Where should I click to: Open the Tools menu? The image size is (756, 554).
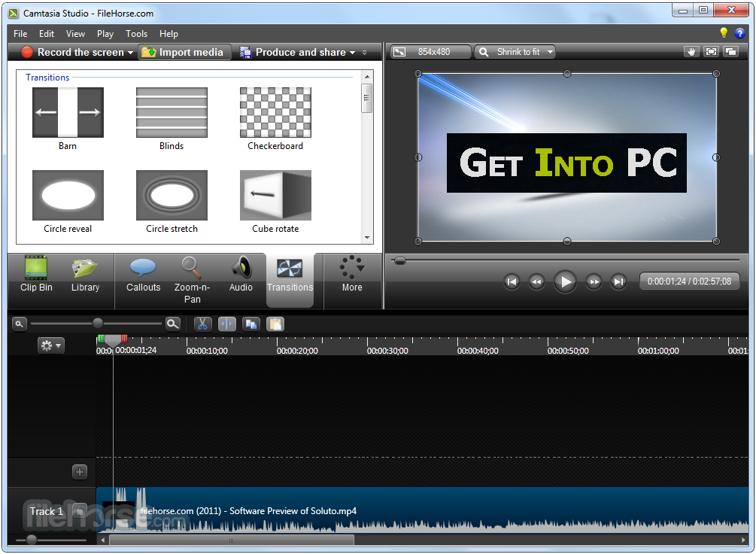point(136,34)
